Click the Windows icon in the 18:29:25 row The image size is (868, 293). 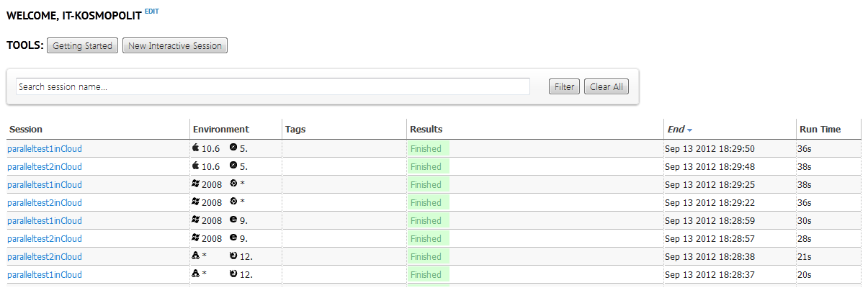pyautogui.click(x=196, y=184)
